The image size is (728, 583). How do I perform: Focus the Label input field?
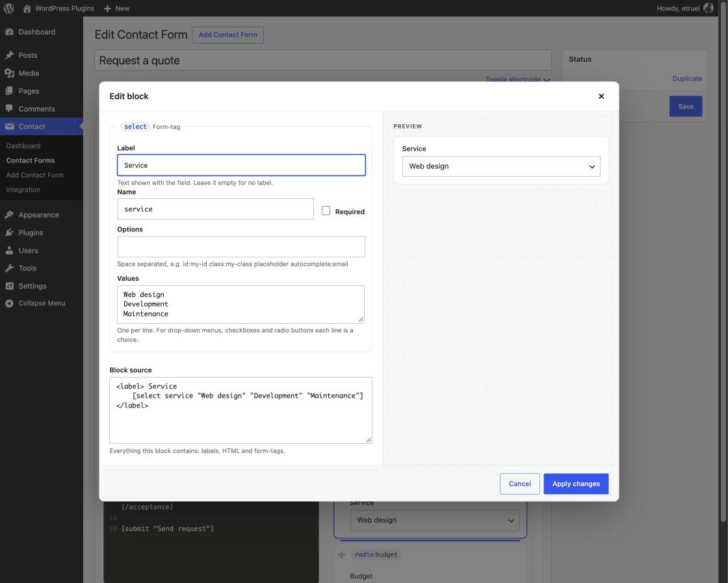coord(241,165)
